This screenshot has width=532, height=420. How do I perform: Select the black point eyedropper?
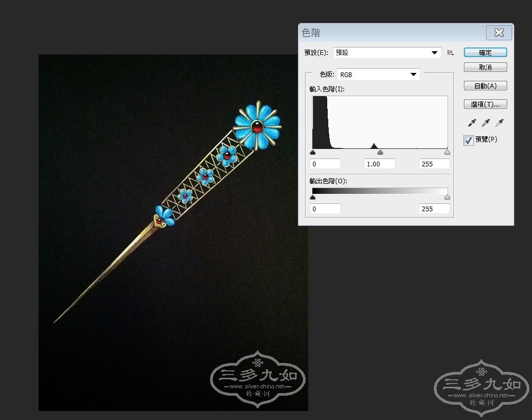click(472, 123)
